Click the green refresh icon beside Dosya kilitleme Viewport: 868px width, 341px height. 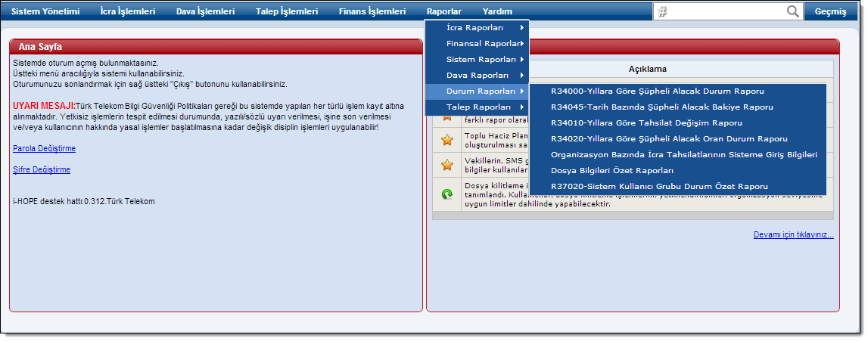coord(447,194)
